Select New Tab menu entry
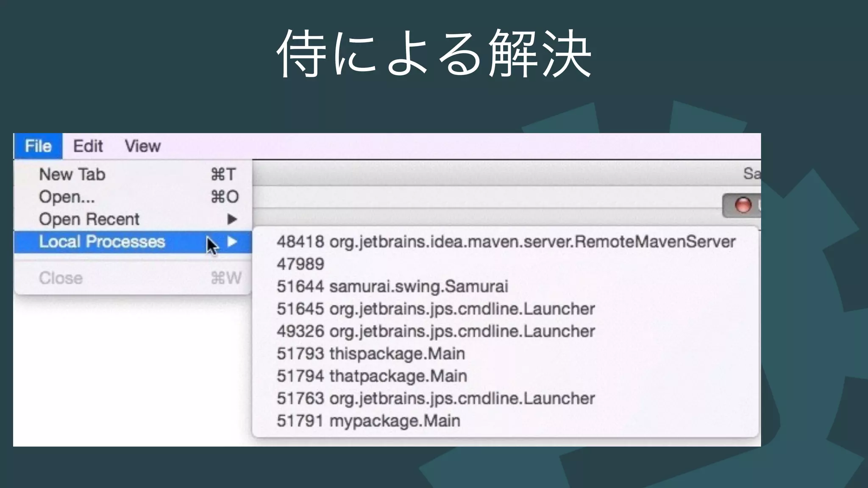This screenshot has height=488, width=868. click(x=72, y=175)
